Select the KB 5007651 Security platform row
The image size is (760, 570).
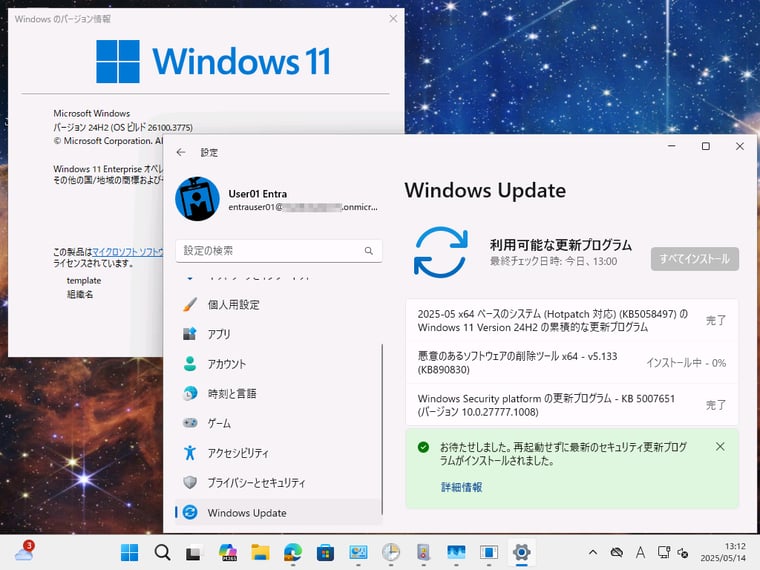[572, 405]
